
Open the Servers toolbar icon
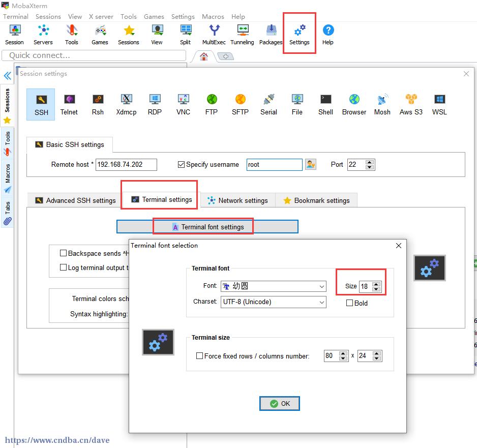coord(43,35)
